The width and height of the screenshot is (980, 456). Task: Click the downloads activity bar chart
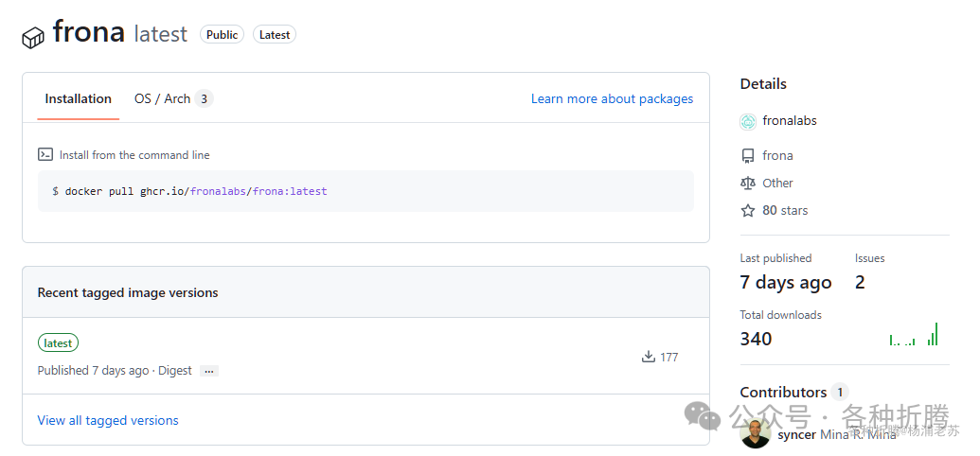pyautogui.click(x=914, y=334)
